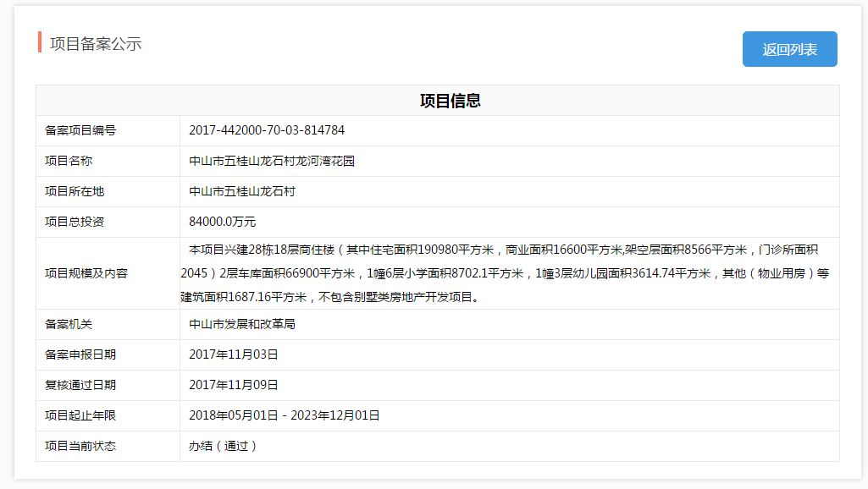The image size is (868, 489).
Task: Select project number 2017-442000-70-03-814784
Action: point(267,130)
